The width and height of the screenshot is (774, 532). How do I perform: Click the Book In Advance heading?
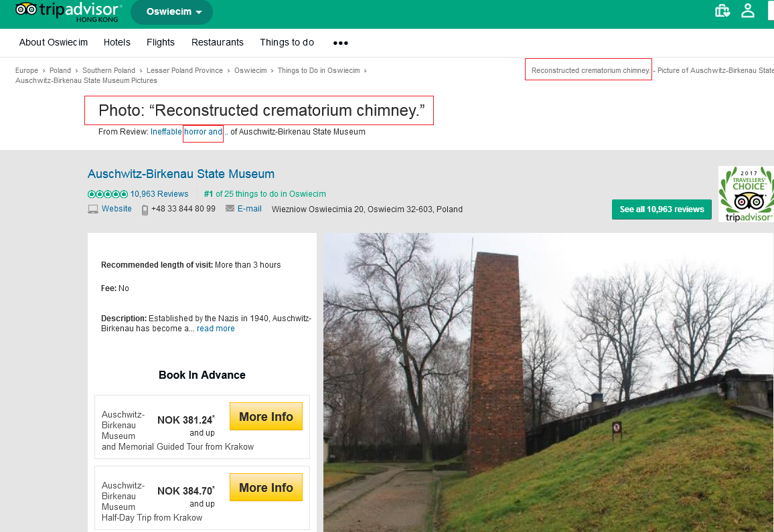202,375
